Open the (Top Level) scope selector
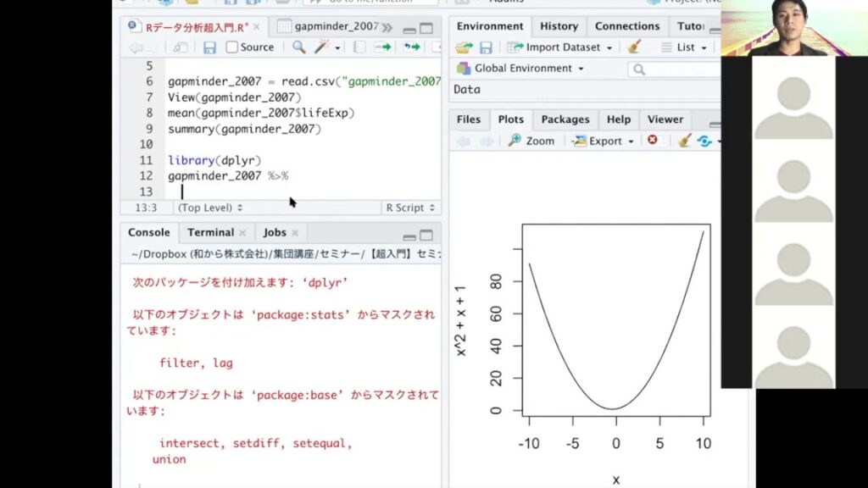 210,208
